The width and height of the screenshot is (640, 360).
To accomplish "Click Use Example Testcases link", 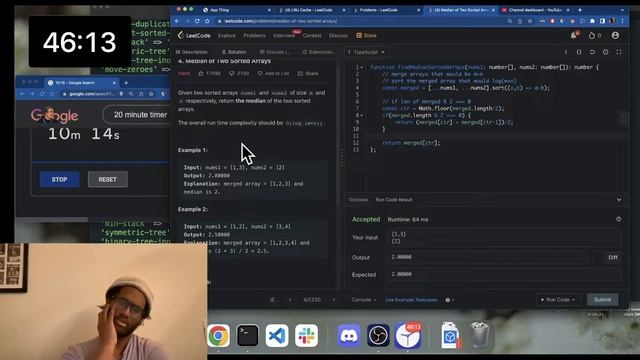I will point(411,300).
